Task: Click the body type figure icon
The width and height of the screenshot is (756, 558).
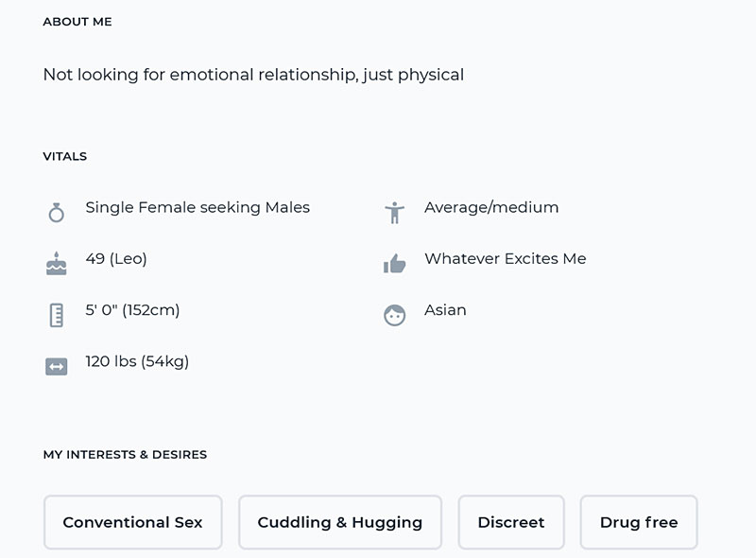Action: (x=394, y=212)
